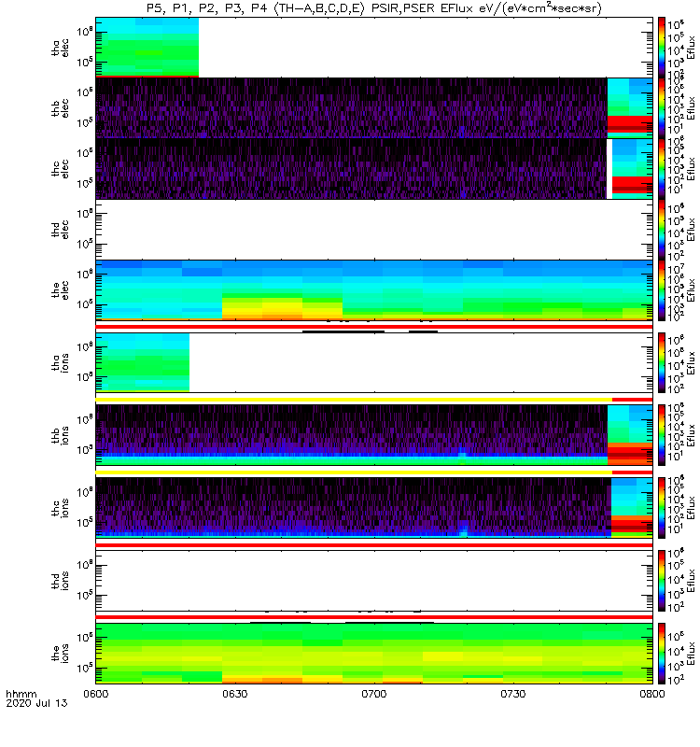The width and height of the screenshot is (700, 747).
Task: Click the tha elec spectrogram data block
Action: 147,48
